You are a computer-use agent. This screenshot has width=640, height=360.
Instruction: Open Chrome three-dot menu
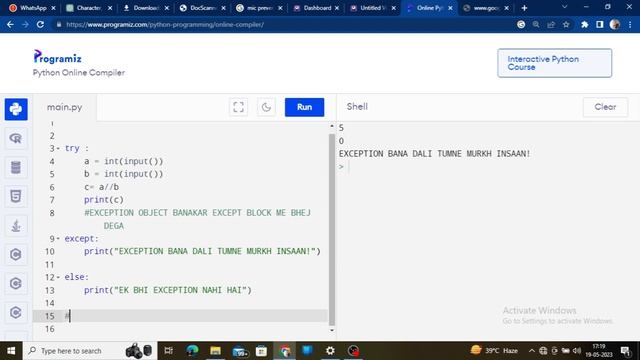[630, 24]
